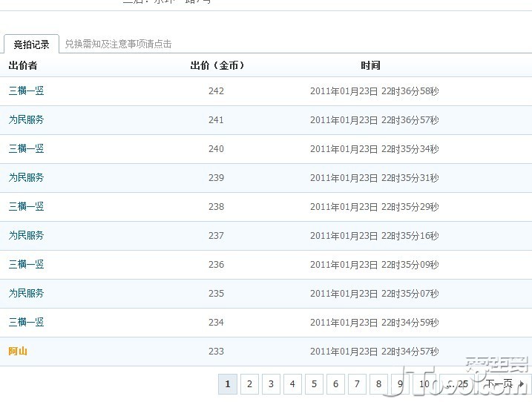Click 下一页 to go to next page
This screenshot has height=402, width=532.
click(x=503, y=384)
